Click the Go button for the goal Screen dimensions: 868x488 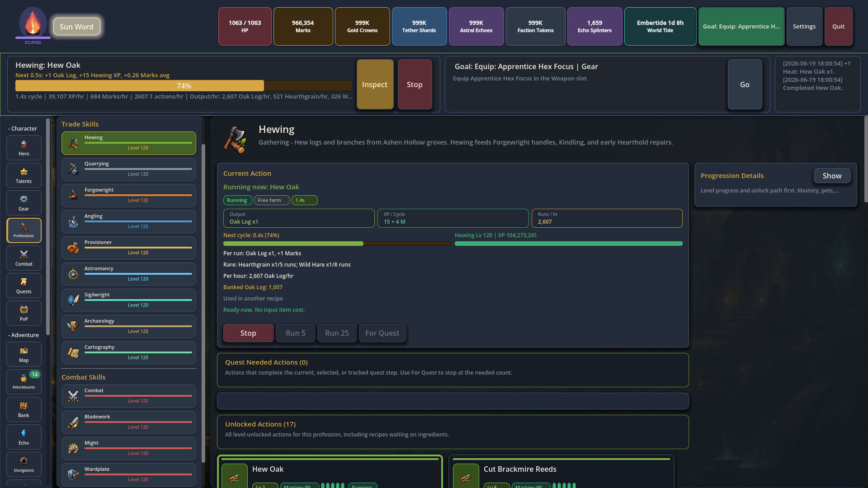745,84
